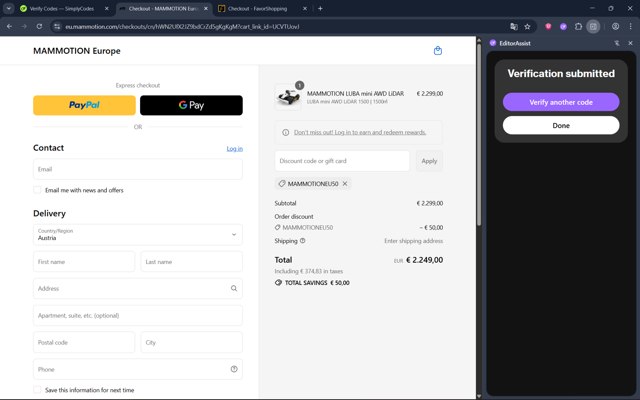Close the Checkout MAMMOTION tab
The width and height of the screenshot is (640, 400).
[x=206, y=8]
